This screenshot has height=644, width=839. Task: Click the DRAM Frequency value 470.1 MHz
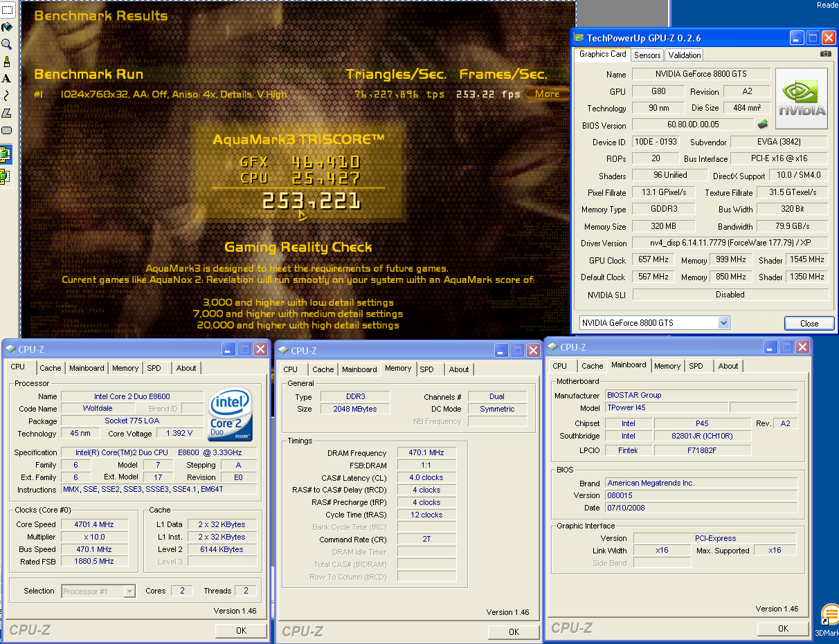click(x=426, y=453)
